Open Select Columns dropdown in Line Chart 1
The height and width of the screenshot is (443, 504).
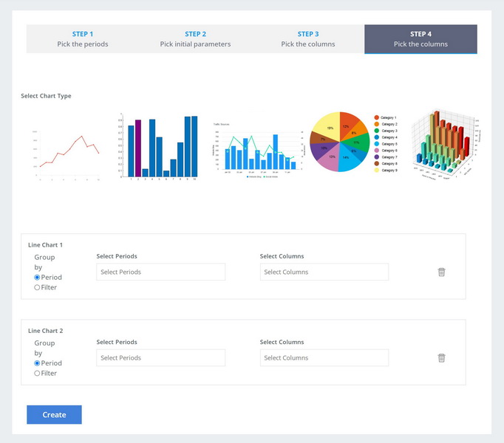[x=324, y=272]
